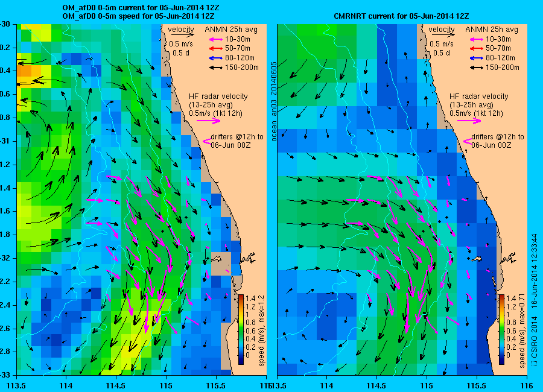Click longitude label 115 under right map
This screenshot has height=392, width=543.
[427, 385]
